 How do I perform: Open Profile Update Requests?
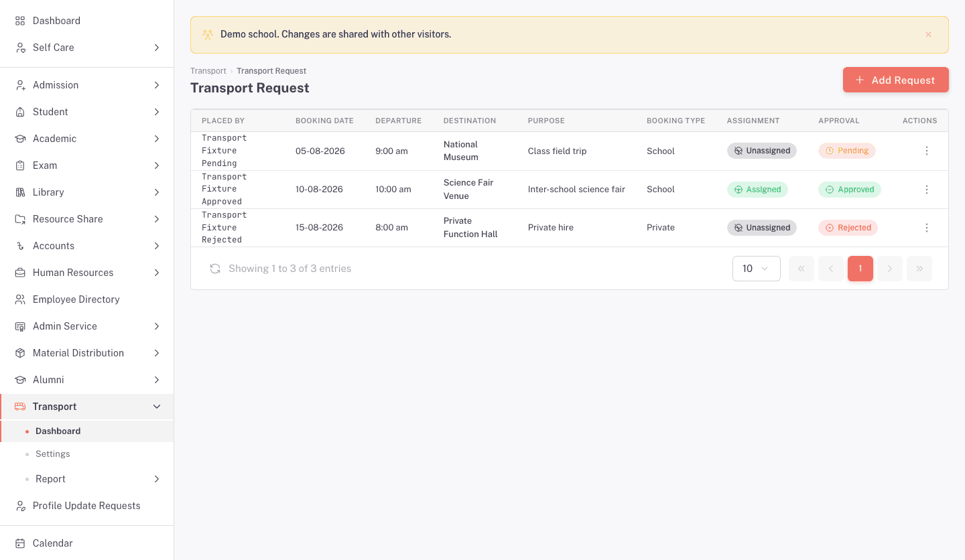86,506
